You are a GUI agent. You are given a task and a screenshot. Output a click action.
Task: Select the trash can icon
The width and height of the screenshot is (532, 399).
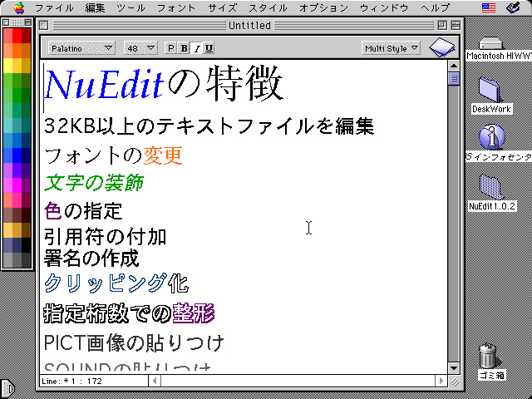[x=489, y=356]
